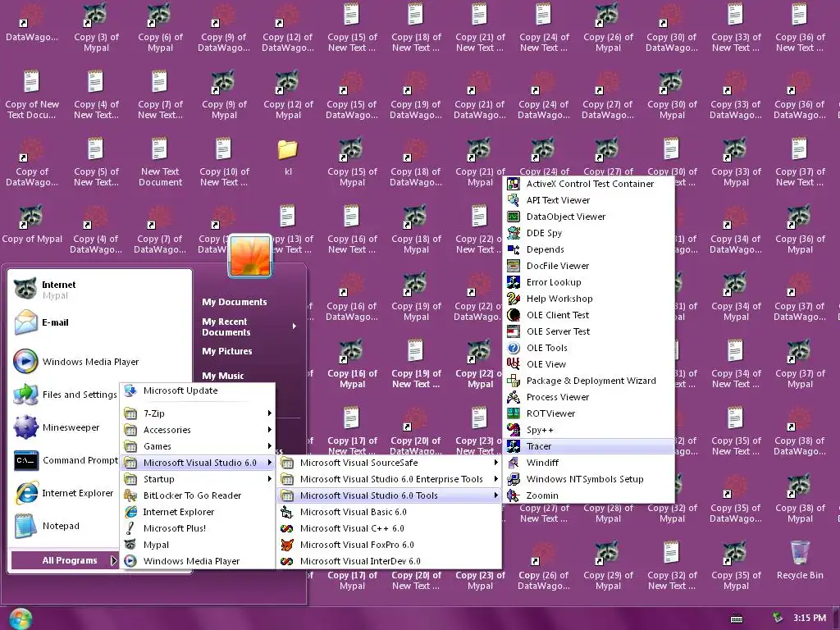The width and height of the screenshot is (840, 630).
Task: Click OLE Server Test icon
Action: coord(514,331)
